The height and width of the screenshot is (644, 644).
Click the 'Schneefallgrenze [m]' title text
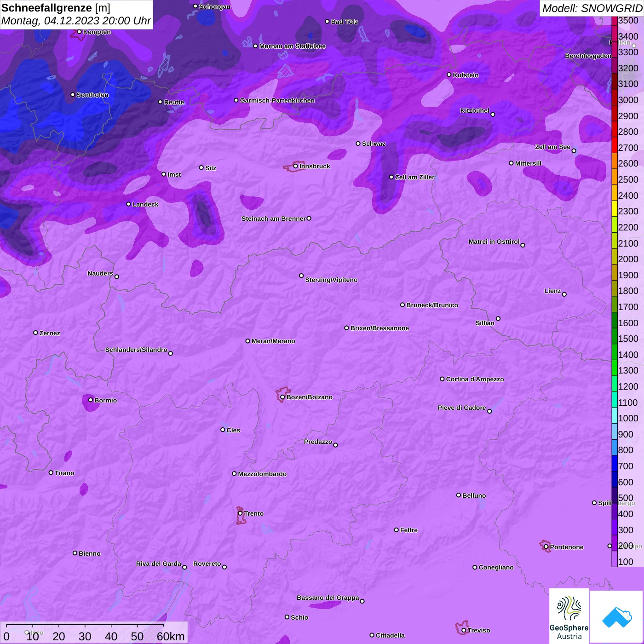point(56,8)
